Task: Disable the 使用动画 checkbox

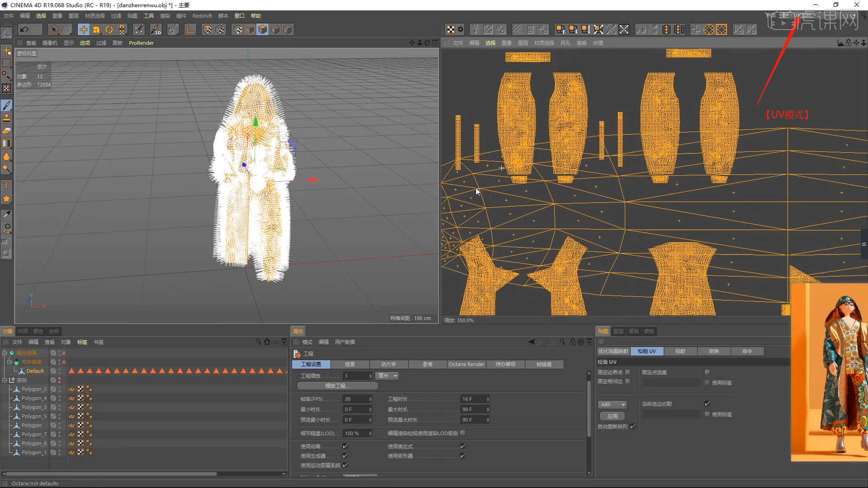Action: pyautogui.click(x=345, y=446)
